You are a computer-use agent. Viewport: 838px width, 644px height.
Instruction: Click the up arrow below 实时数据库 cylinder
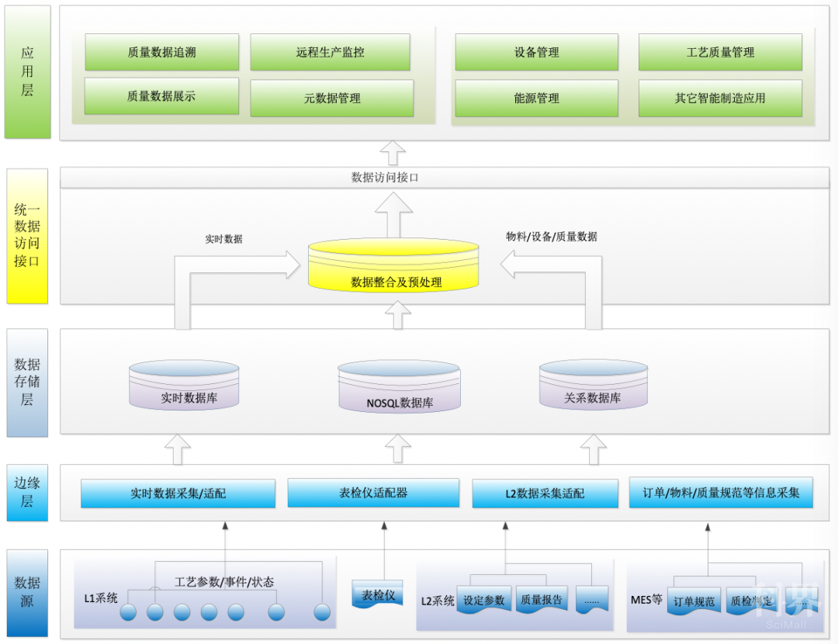pyautogui.click(x=178, y=449)
